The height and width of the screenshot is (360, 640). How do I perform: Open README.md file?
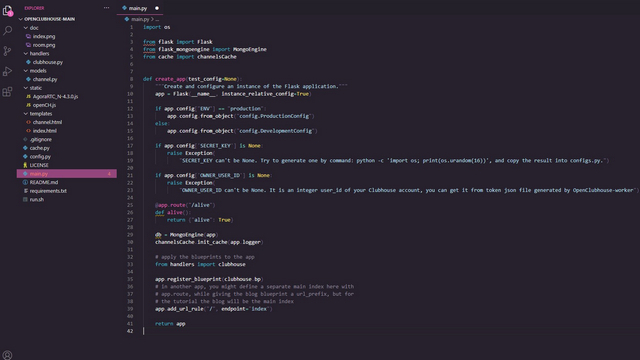44,182
